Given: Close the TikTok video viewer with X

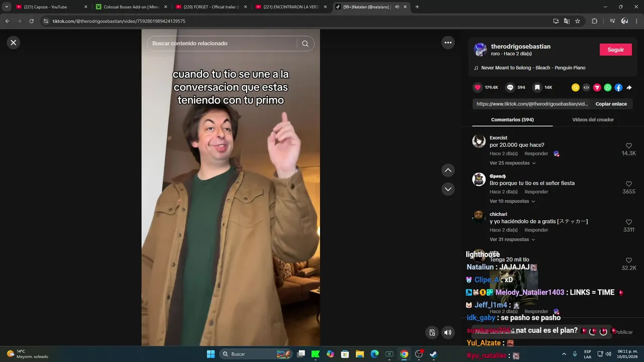Looking at the screenshot, I should tap(14, 43).
